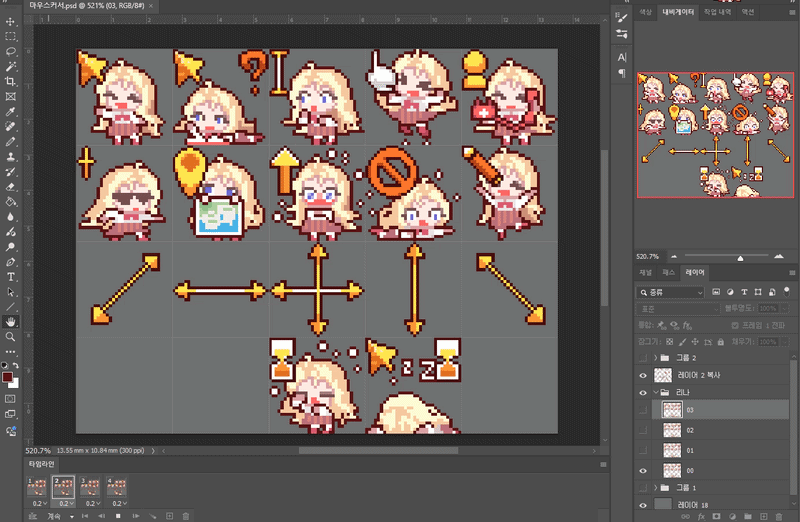Switch to the 패스 tab
Viewport: 800px width, 522px height.
[x=670, y=272]
